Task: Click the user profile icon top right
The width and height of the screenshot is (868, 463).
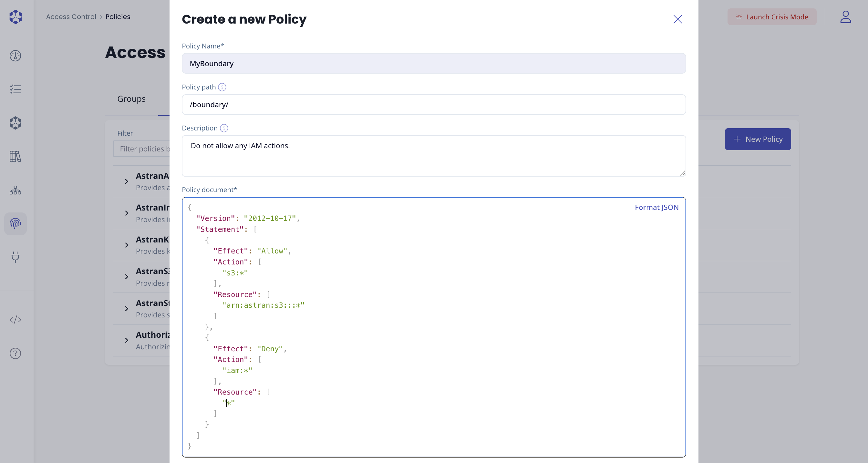Action: [846, 17]
